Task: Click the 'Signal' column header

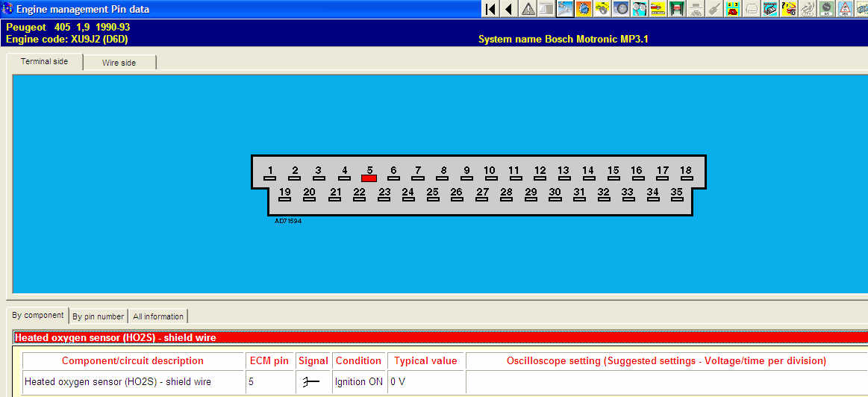Action: 313,361
